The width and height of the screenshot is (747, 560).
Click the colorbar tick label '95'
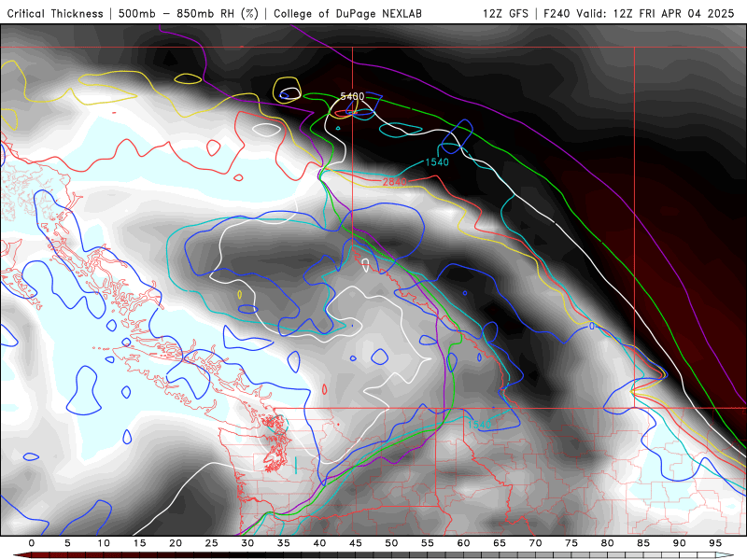715,543
